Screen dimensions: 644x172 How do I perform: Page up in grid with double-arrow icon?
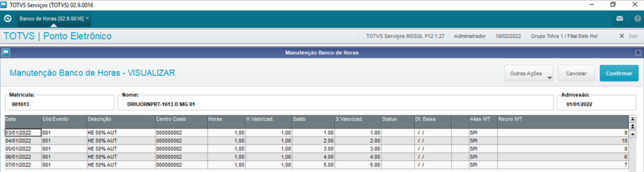pos(633,126)
